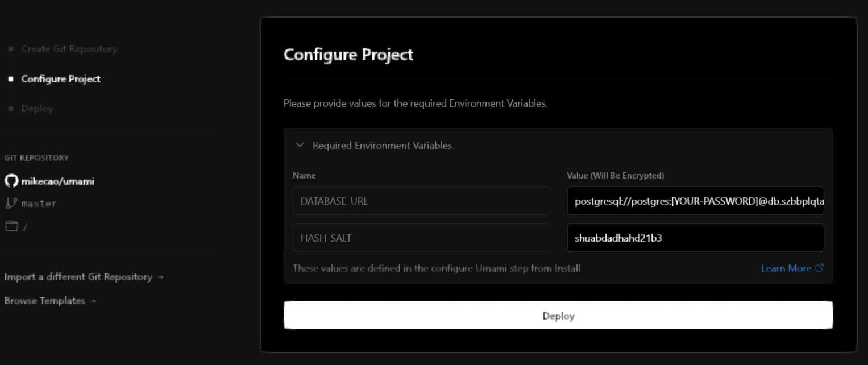Open the Learn More link
This screenshot has height=365, width=868.
click(786, 268)
